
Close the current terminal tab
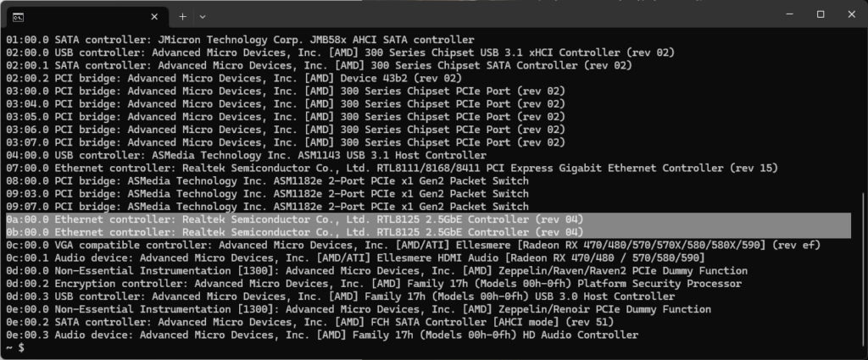point(154,17)
